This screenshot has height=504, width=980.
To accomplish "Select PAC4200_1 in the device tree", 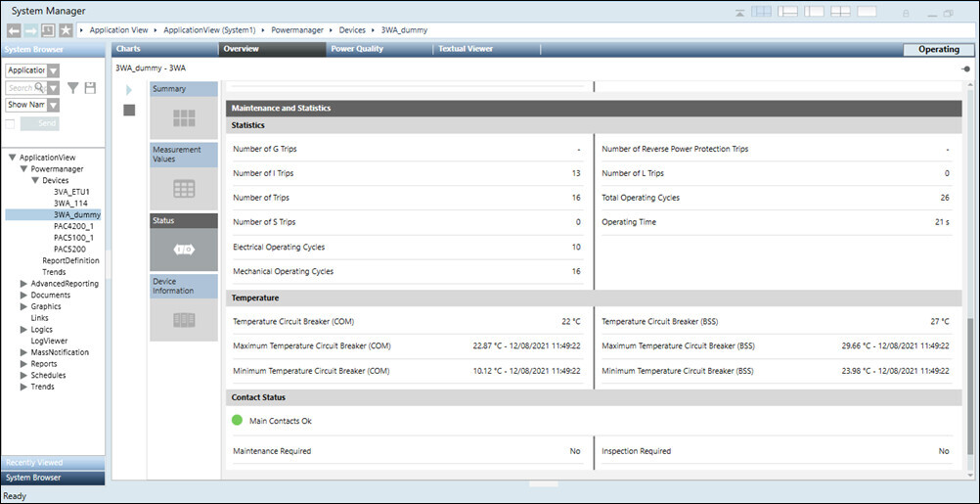I will click(x=73, y=226).
